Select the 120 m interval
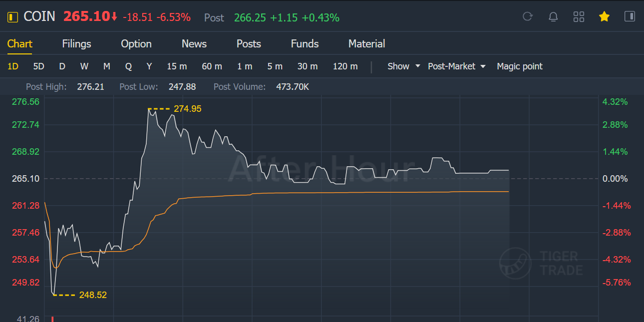The width and height of the screenshot is (644, 322). tap(345, 66)
